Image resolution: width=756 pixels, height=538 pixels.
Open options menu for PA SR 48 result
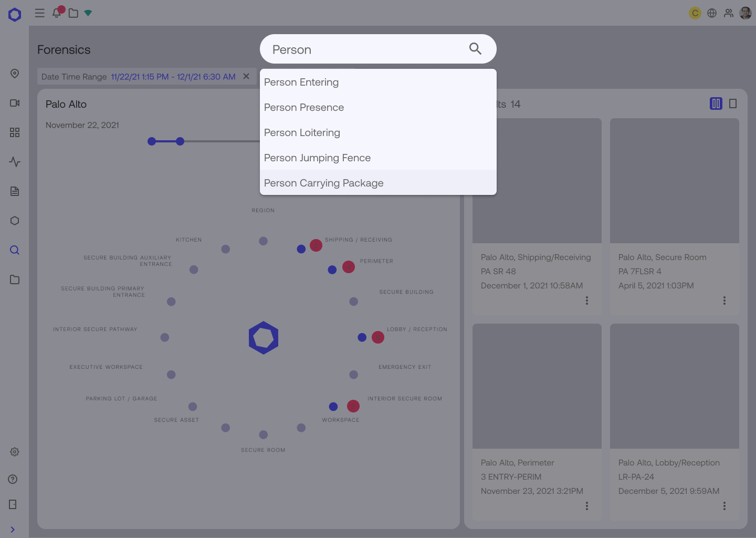click(x=587, y=301)
